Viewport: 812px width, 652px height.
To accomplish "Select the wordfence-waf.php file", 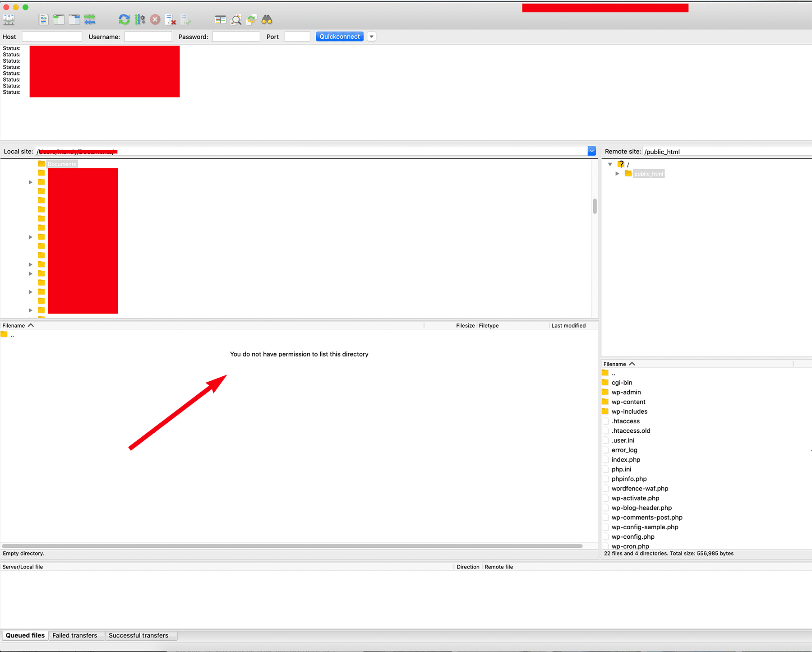I will click(640, 488).
